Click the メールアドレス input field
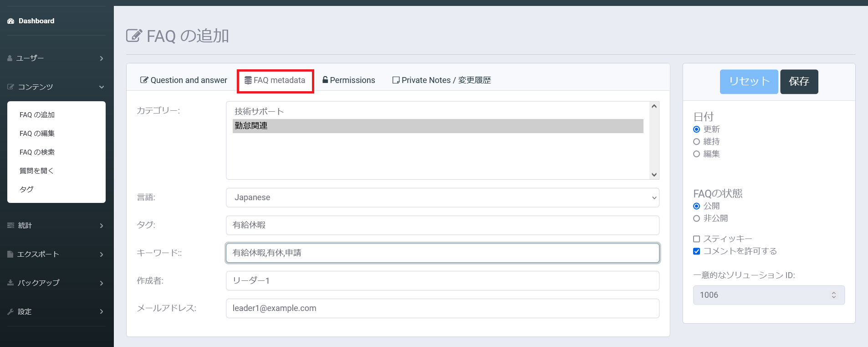The width and height of the screenshot is (868, 347). 443,308
